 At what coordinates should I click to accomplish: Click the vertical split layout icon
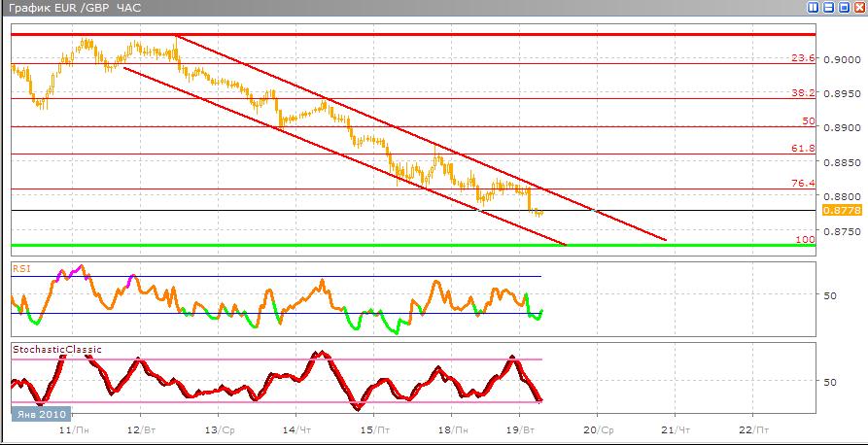pyautogui.click(x=813, y=8)
